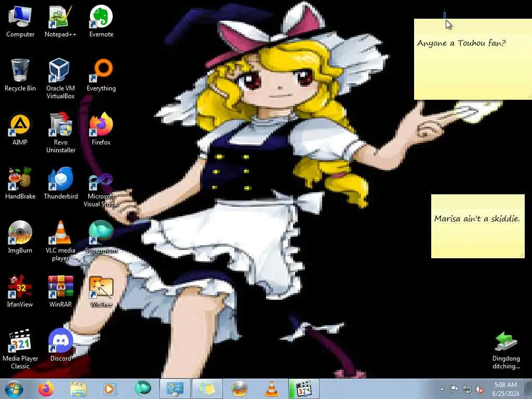Viewport: 532px width, 399px height.
Task: Launch VLC from the taskbar
Action: 271,389
